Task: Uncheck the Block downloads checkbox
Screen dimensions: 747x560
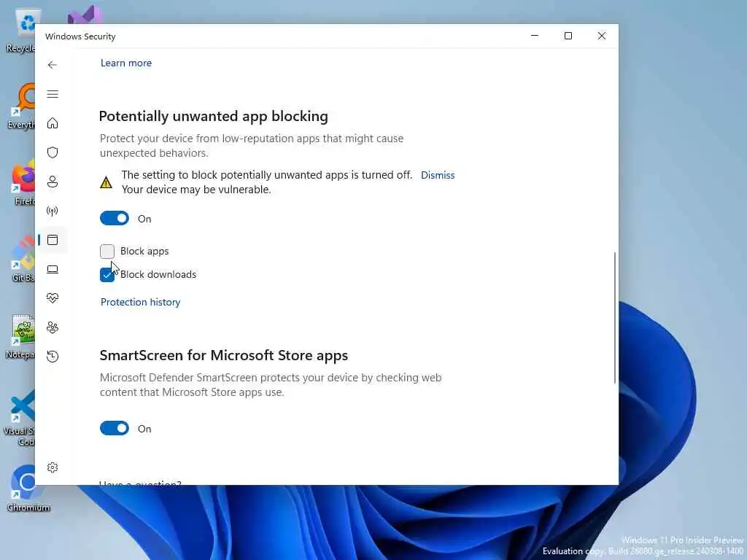Action: [x=107, y=275]
